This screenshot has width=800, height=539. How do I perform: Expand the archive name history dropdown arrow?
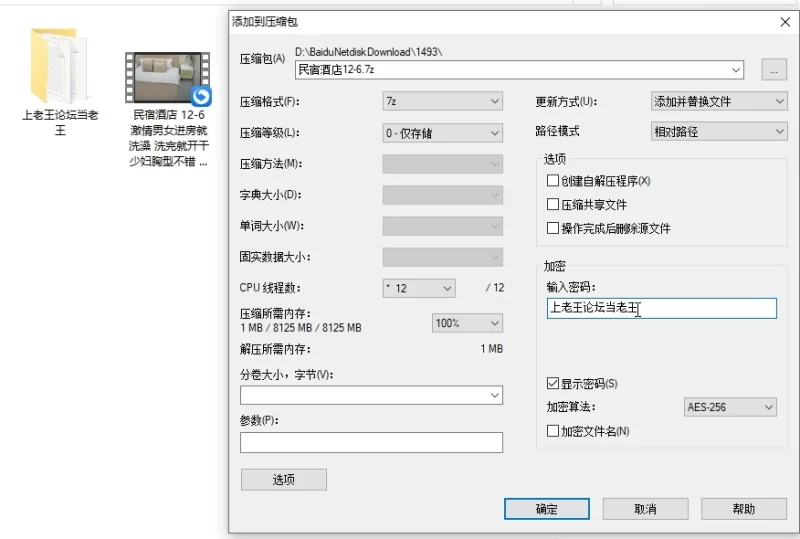point(736,70)
